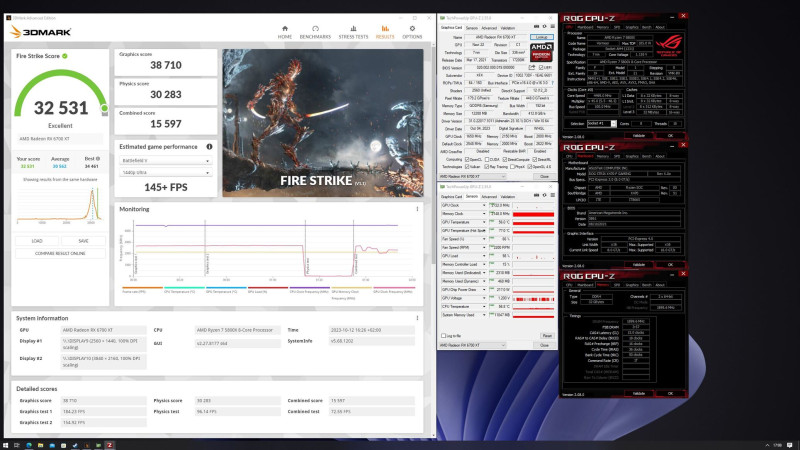Viewport: 800px width, 450px height.
Task: Open the CPU Temperature sensor dropdown arrow
Action: coord(484,307)
